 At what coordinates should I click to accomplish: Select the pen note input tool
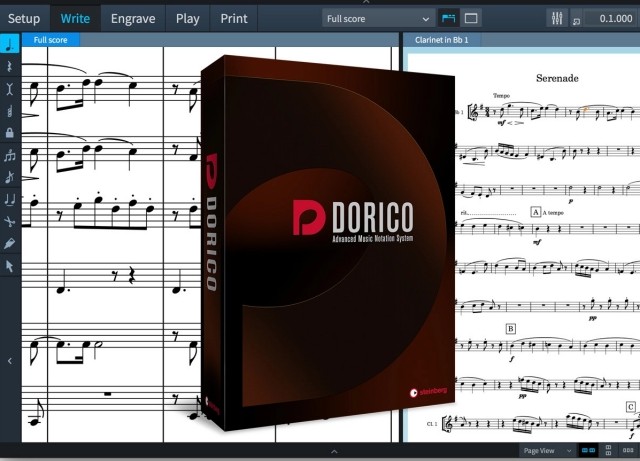click(x=10, y=243)
